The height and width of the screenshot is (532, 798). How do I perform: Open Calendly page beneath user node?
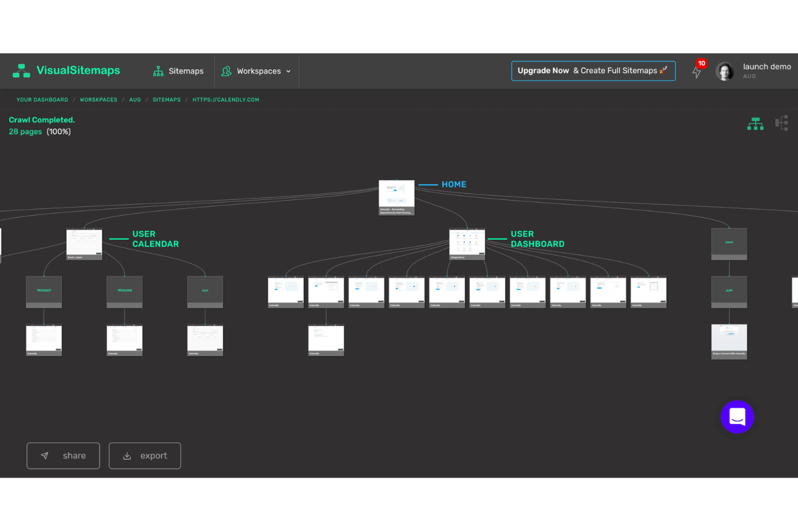coord(205,341)
